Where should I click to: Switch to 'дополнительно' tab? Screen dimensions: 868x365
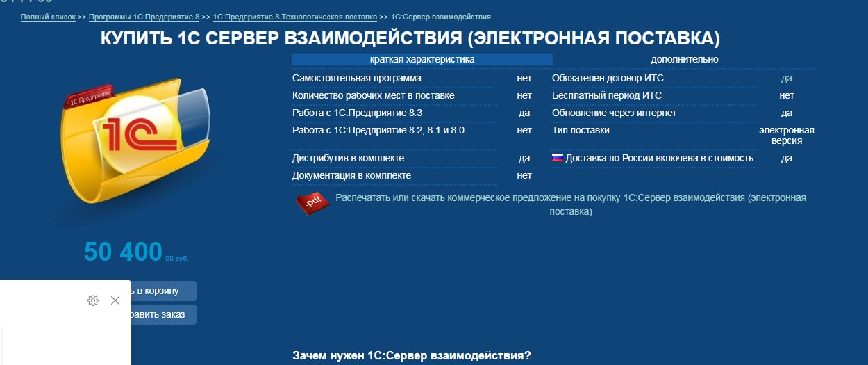pyautogui.click(x=685, y=59)
